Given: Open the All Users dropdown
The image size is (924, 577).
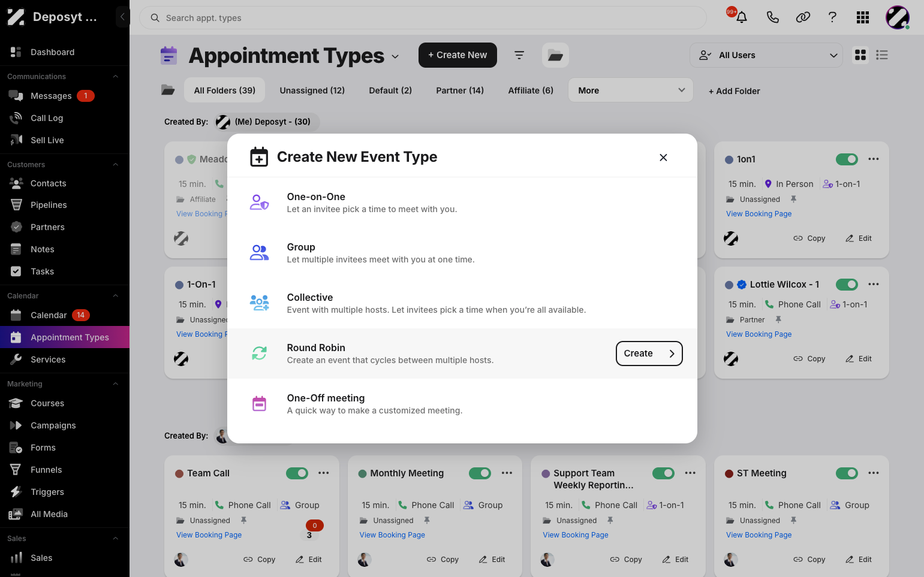Looking at the screenshot, I should pyautogui.click(x=766, y=55).
